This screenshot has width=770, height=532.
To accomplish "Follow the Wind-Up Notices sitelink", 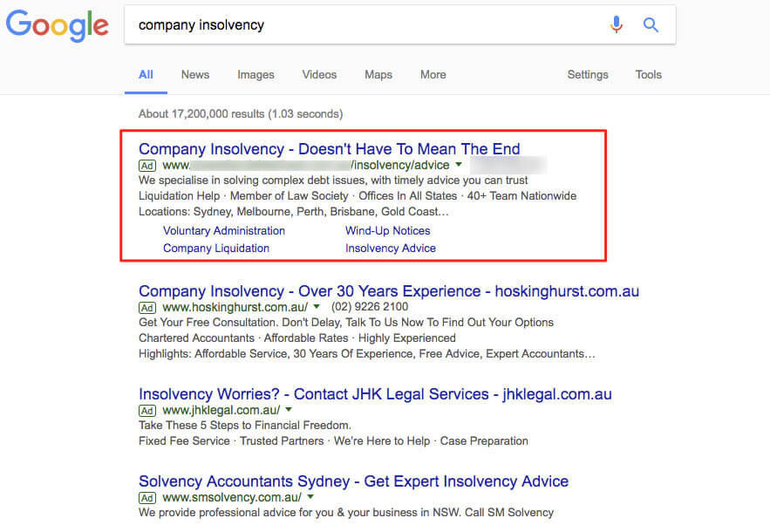I will click(387, 230).
